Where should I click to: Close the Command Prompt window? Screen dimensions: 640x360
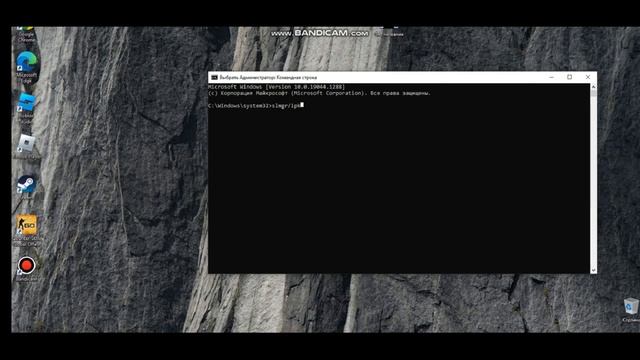click(588, 77)
